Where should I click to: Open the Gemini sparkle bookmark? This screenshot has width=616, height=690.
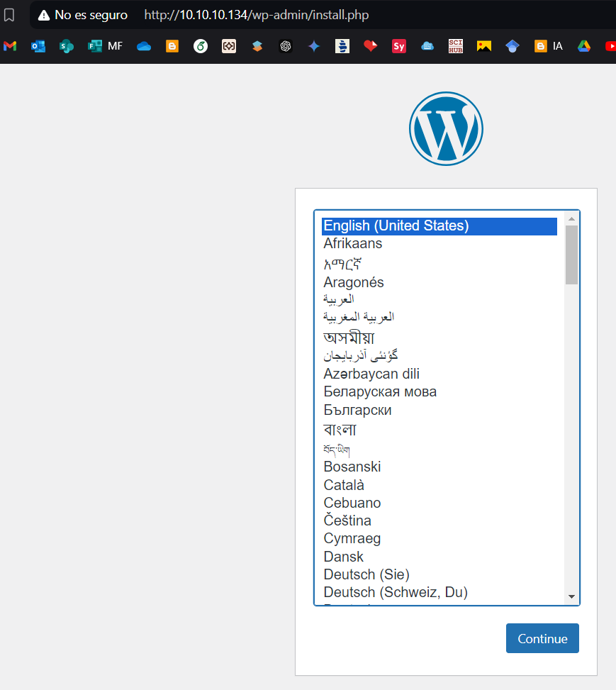click(314, 46)
